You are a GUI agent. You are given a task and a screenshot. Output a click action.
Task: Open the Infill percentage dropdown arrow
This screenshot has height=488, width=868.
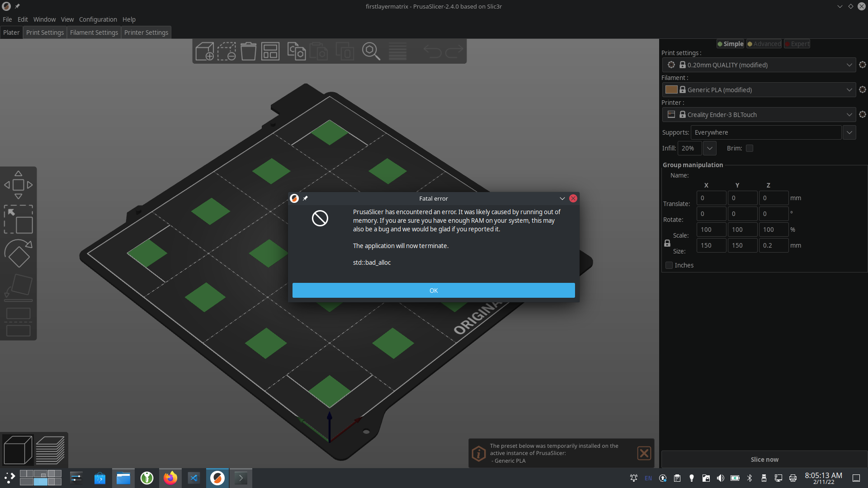[x=710, y=148]
